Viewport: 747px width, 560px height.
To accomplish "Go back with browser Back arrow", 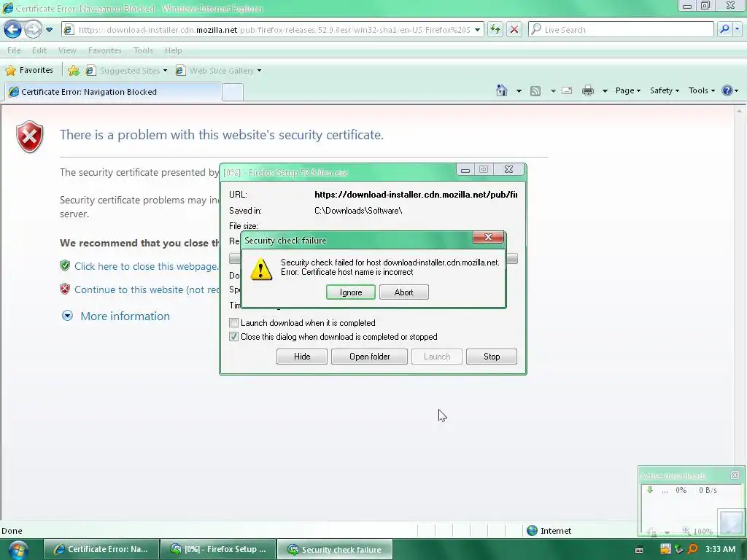I will click(13, 29).
